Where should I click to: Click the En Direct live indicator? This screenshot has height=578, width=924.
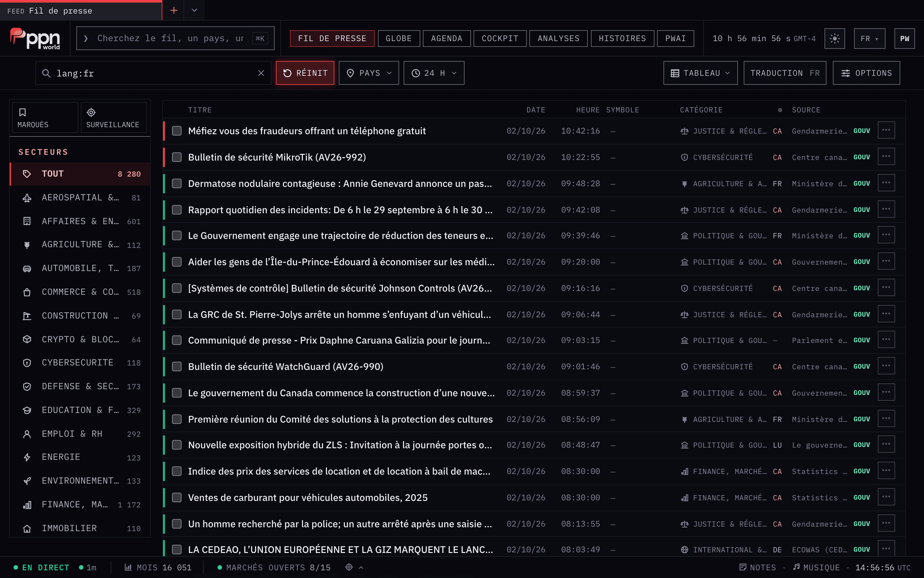click(42, 567)
